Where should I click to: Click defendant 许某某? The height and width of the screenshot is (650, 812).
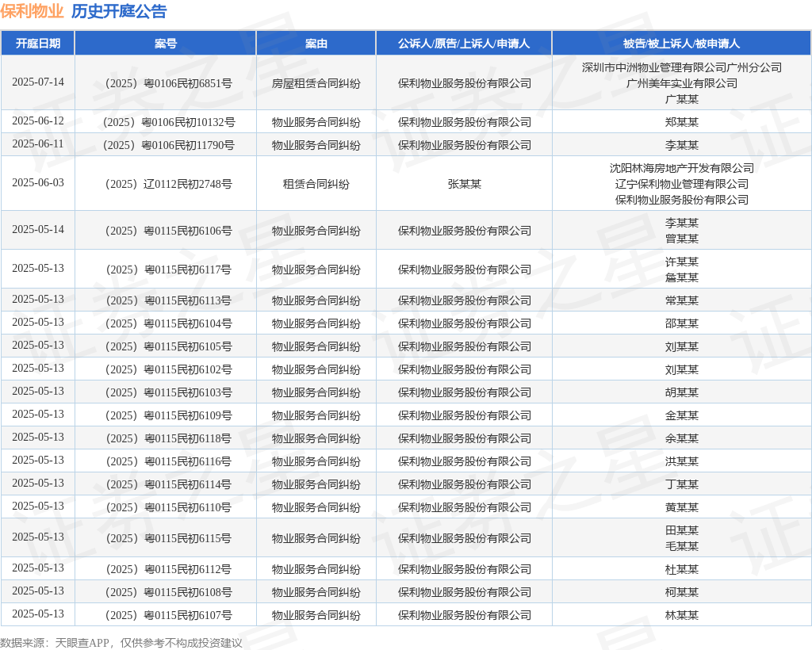click(x=681, y=262)
